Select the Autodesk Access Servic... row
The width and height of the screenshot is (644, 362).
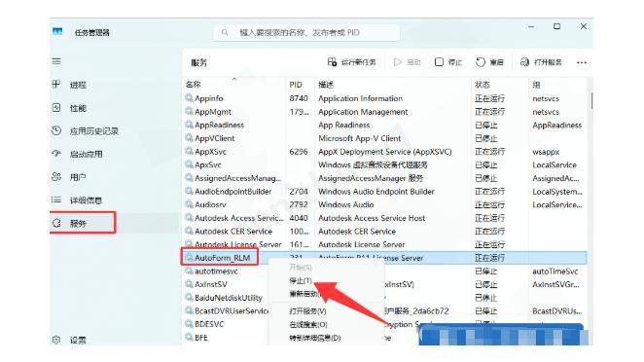pyautogui.click(x=385, y=218)
